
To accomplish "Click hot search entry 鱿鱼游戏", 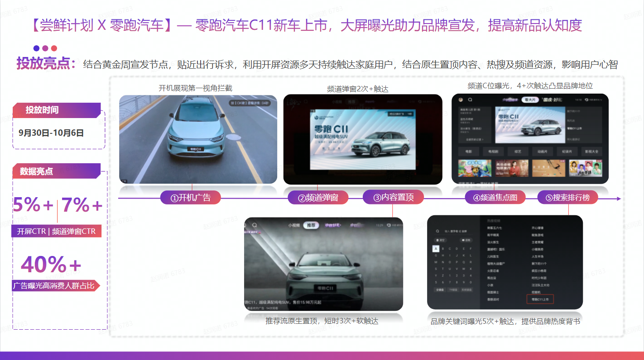I will coord(538,235).
